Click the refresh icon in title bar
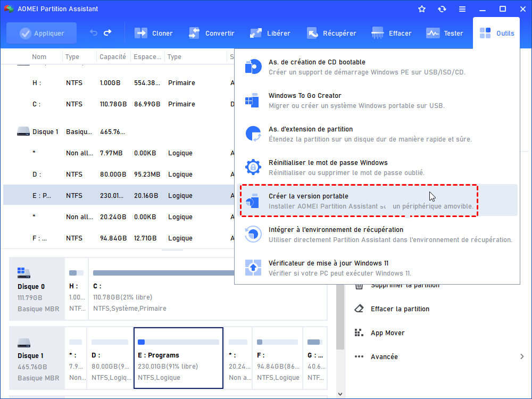The image size is (532, 399). pos(442,9)
